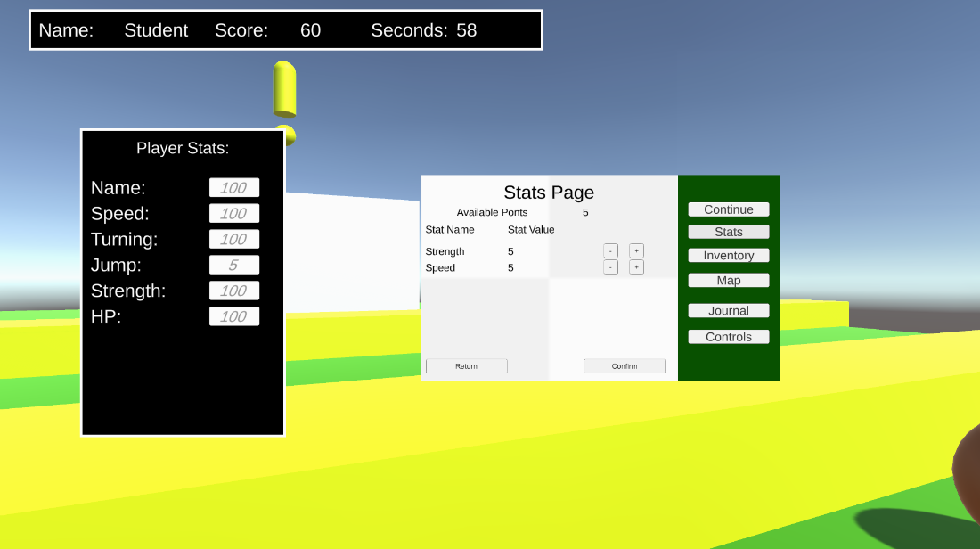
Task: Increase Strength with the plus button
Action: click(x=636, y=250)
